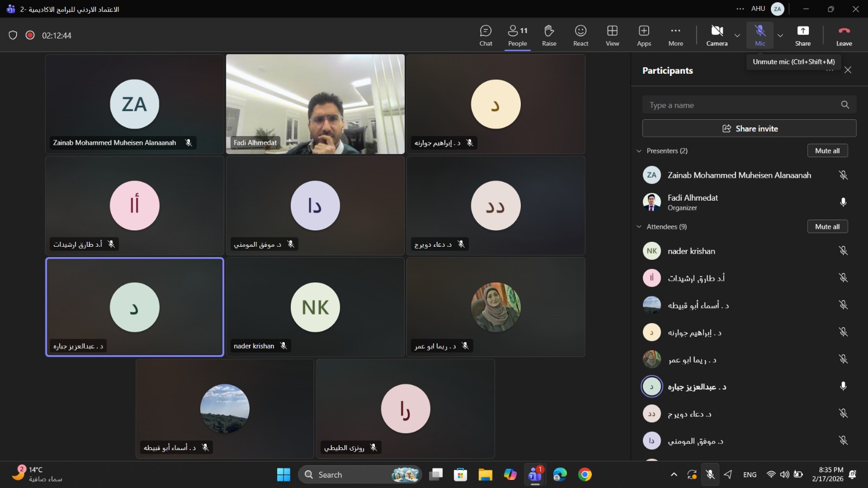Collapse the Attendees section
This screenshot has height=488, width=868.
(x=639, y=227)
